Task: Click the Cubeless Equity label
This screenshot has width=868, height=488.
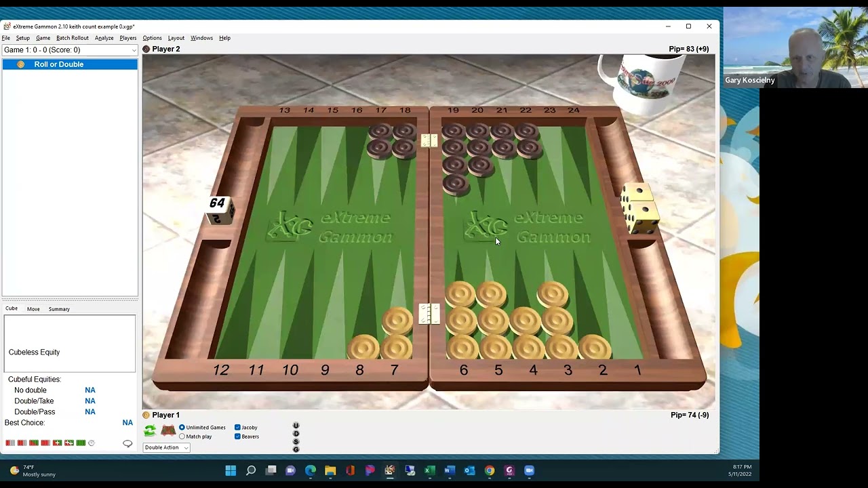Action: (x=34, y=352)
